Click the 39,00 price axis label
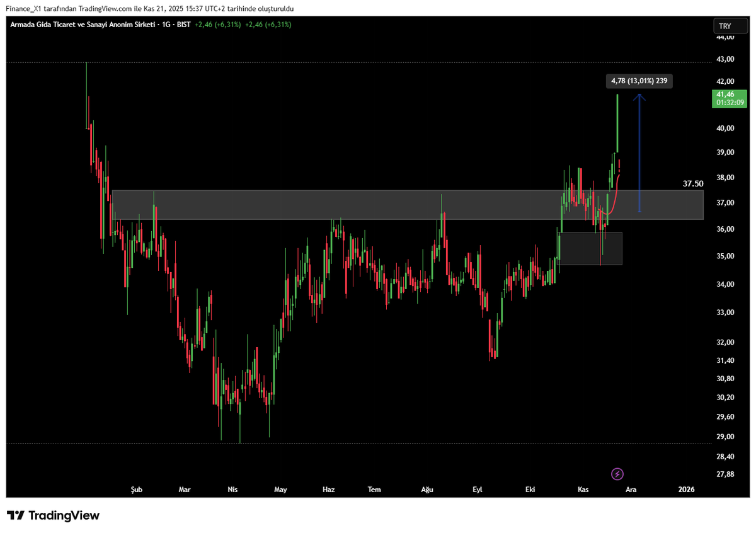756x533 pixels. click(725, 152)
